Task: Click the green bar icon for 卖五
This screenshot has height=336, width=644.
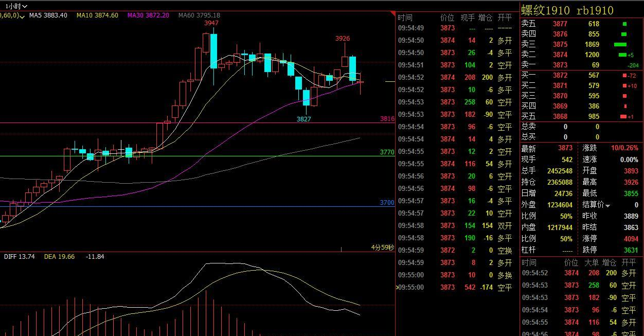Action: [624, 24]
